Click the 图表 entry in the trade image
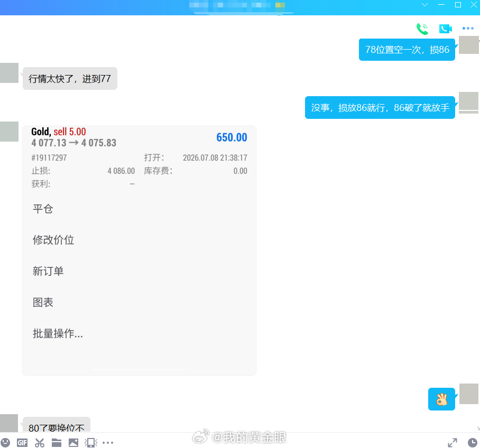Screen dimensions: 480x448 coord(43,302)
